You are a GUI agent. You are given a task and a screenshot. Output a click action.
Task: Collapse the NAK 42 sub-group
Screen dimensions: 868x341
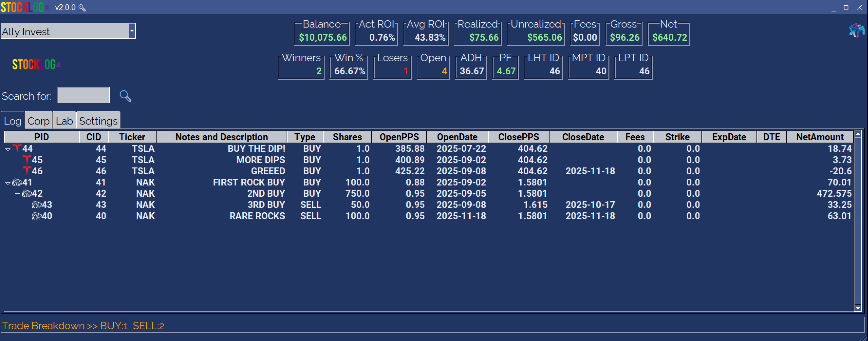tap(17, 194)
